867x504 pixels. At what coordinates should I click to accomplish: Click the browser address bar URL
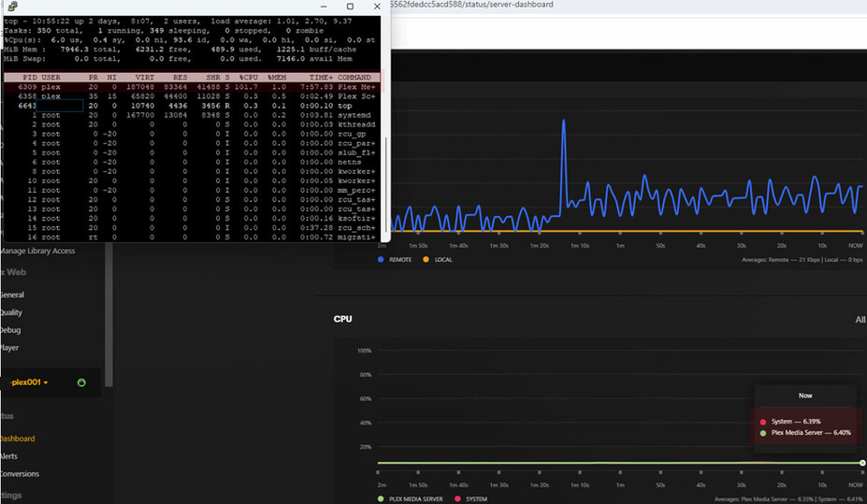coord(471,5)
